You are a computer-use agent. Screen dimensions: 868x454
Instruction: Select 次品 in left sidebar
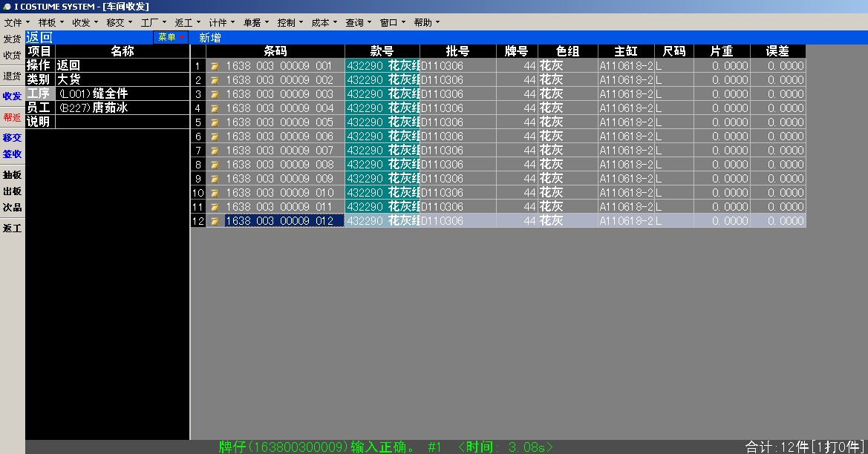click(12, 208)
